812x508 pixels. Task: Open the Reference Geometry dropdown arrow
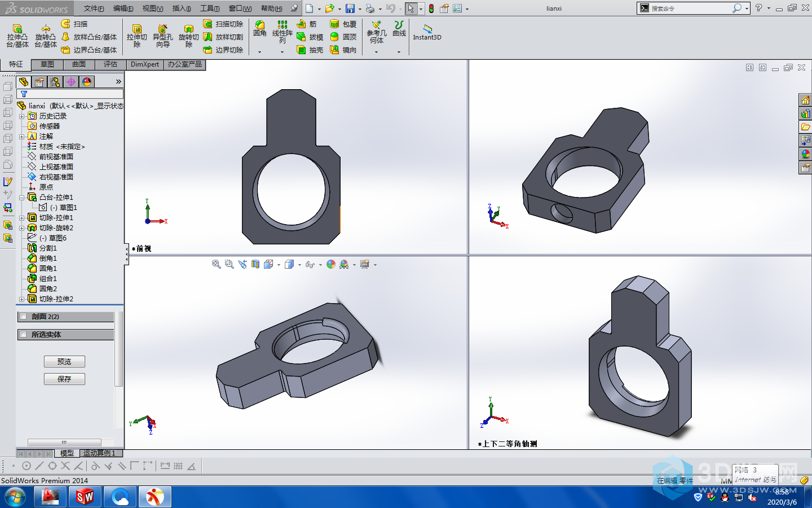click(x=377, y=52)
